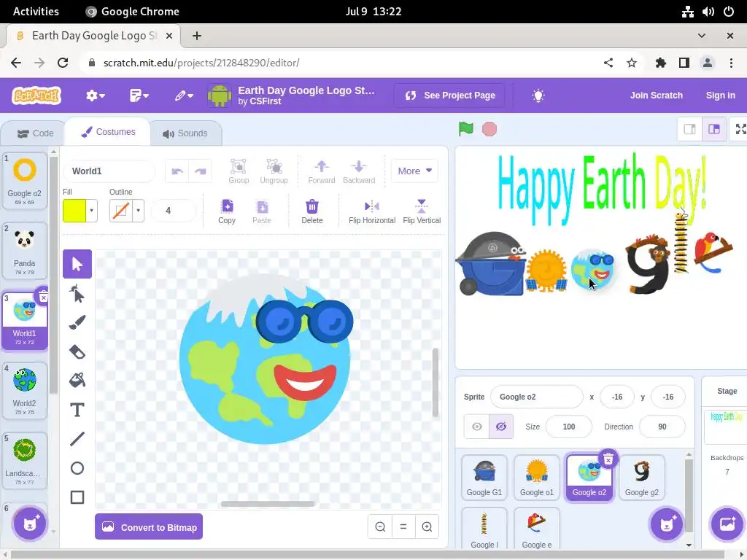Open the Choose a Backdrop menu

(x=727, y=524)
